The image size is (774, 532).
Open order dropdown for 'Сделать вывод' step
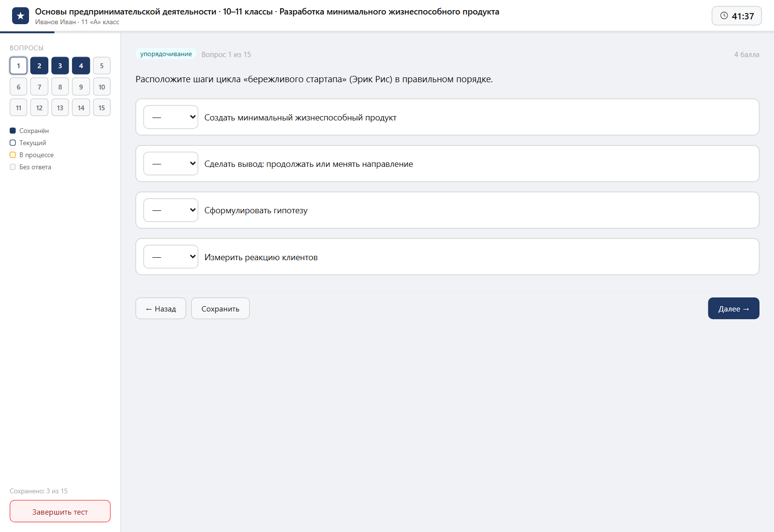point(171,163)
